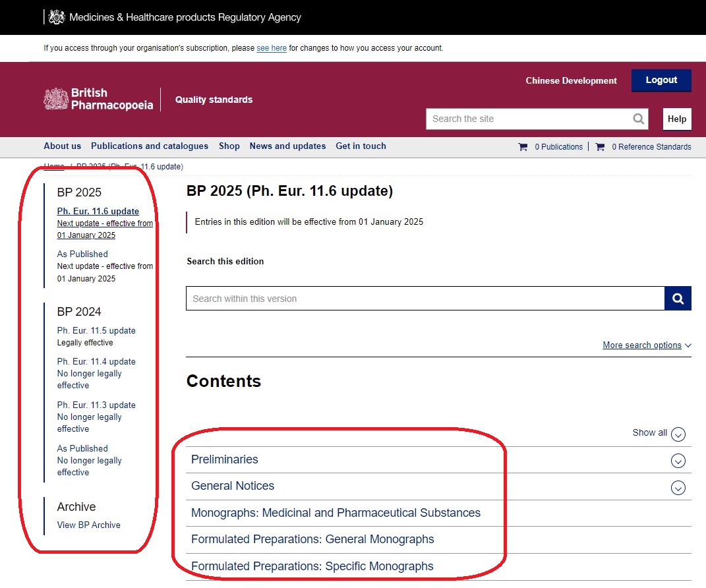Viewport: 706px width, 588px height.
Task: Open Publications and catalogues menu
Action: click(150, 146)
